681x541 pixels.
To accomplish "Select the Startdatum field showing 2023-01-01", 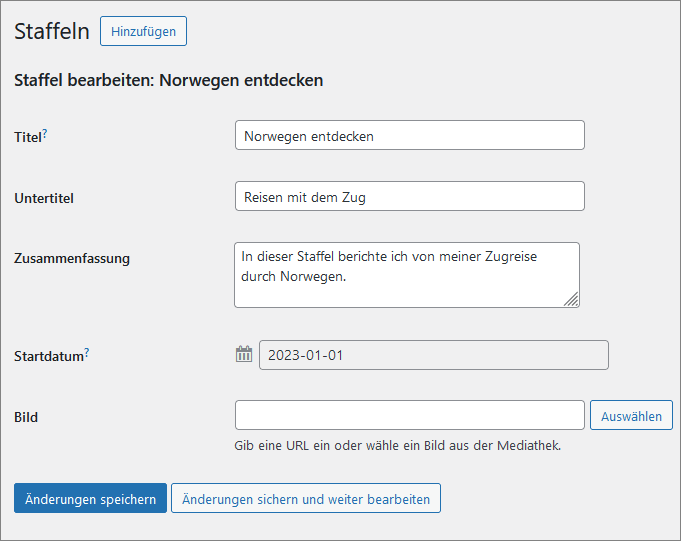I will [433, 355].
